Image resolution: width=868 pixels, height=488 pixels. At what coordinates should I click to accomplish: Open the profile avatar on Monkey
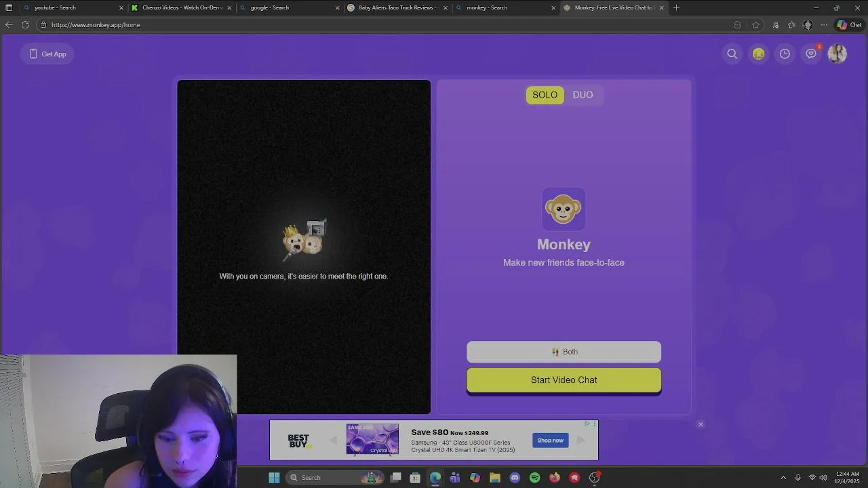(837, 54)
